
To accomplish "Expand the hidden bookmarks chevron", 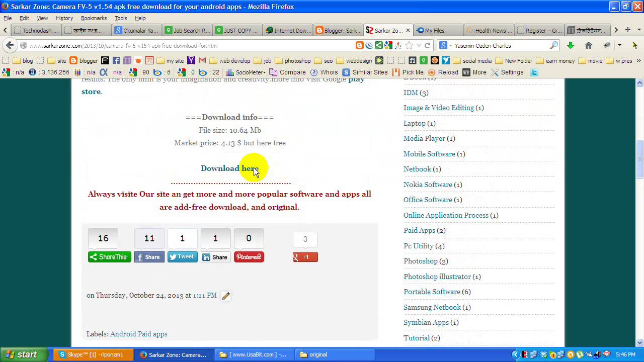I will pos(639,60).
